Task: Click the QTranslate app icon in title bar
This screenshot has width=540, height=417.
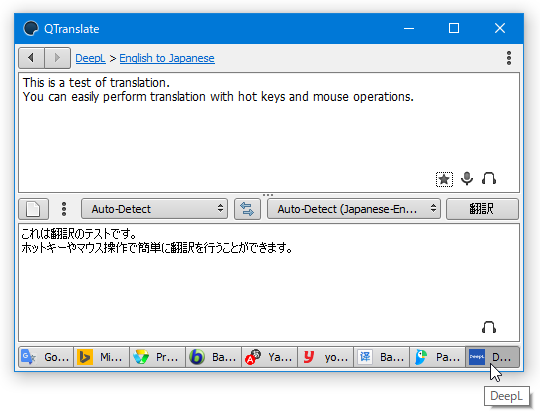Action: click(31, 29)
